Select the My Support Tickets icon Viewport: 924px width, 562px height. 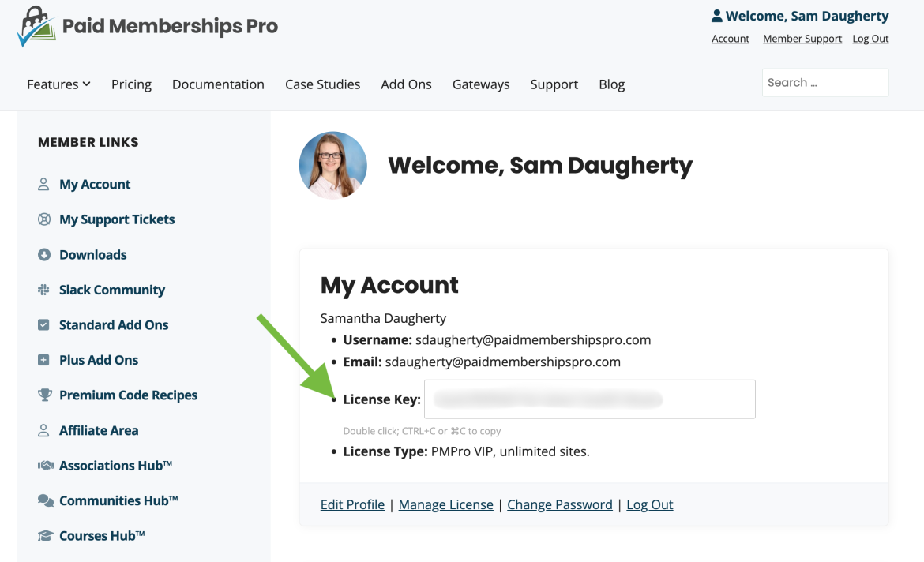pos(44,219)
